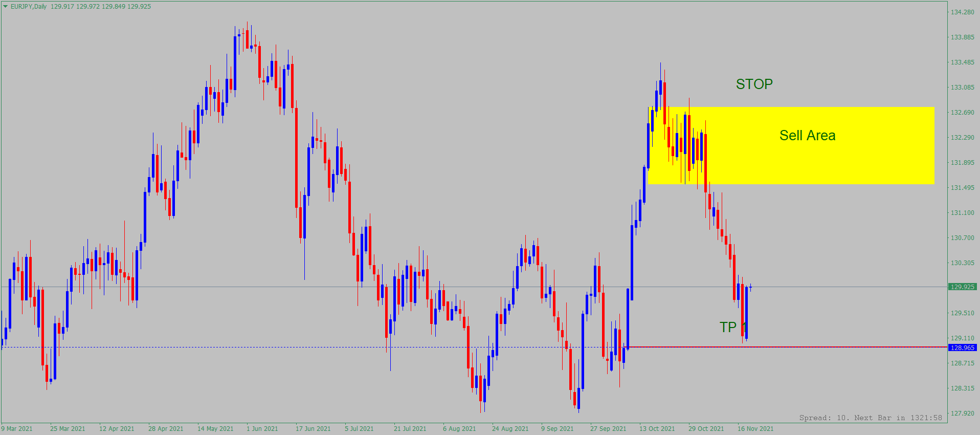Select the TP 1 text label
Image resolution: width=980 pixels, height=435 pixels.
[728, 327]
